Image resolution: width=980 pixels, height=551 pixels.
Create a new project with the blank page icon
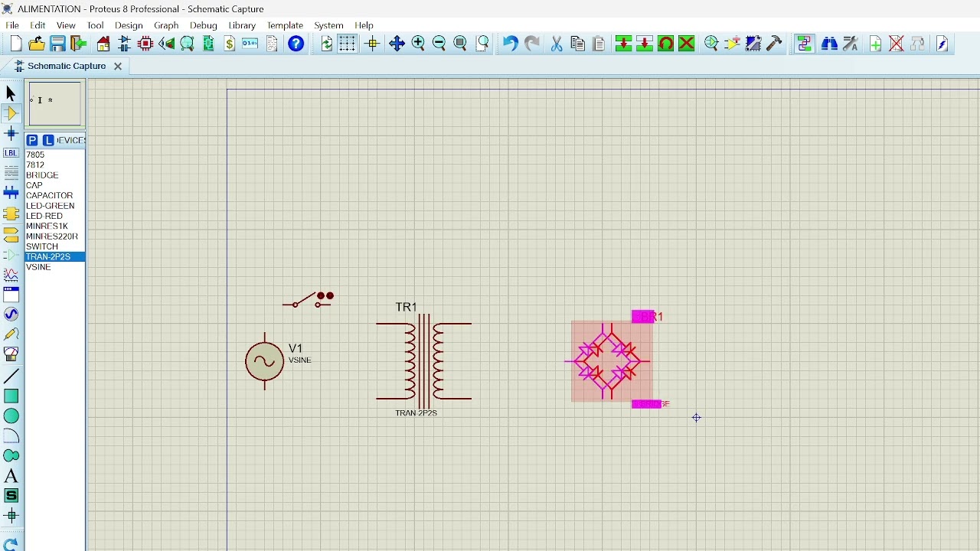pyautogui.click(x=16, y=44)
